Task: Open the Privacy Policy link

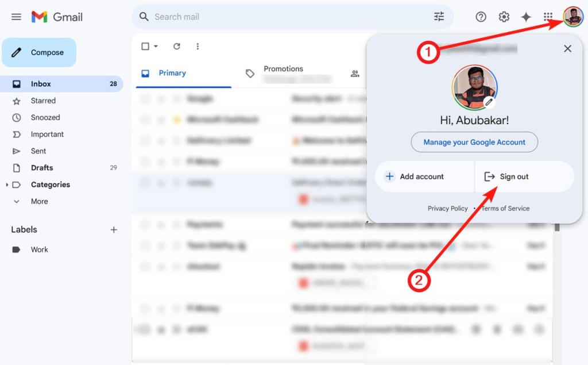Action: click(447, 209)
